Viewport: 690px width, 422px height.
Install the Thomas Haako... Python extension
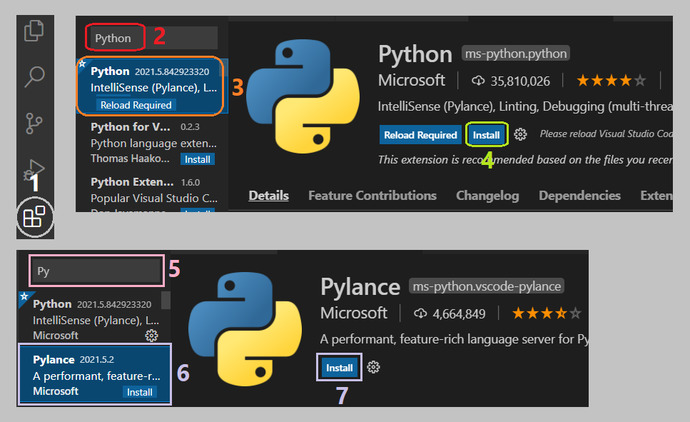coord(197,159)
